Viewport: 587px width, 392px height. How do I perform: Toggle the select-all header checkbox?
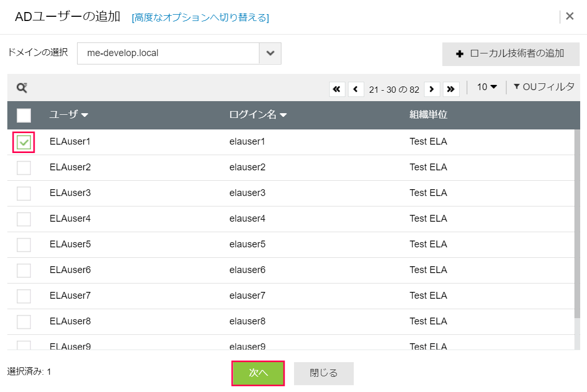24,115
